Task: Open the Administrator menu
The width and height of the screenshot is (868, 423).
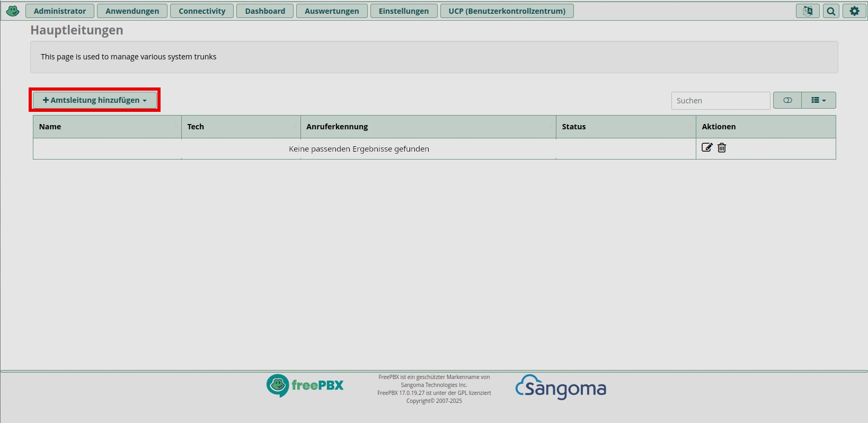Action: click(60, 11)
